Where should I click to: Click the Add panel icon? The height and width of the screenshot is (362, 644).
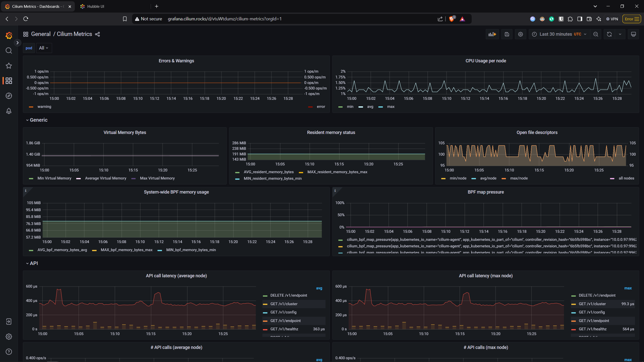tap(492, 34)
